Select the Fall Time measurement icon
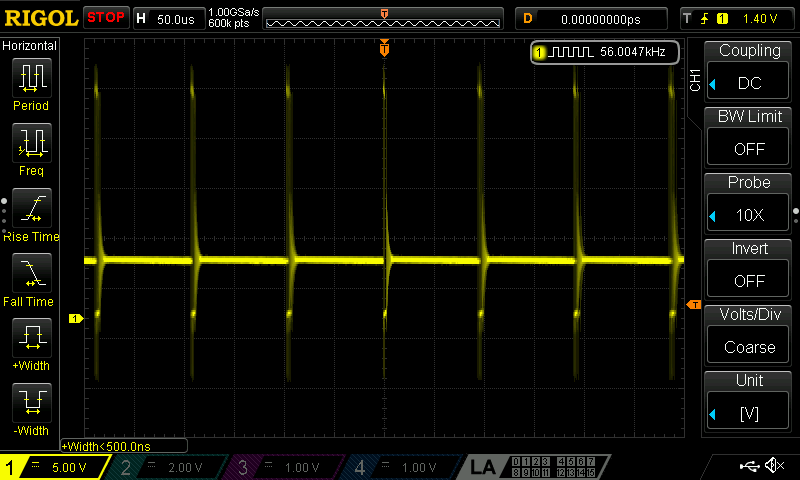This screenshot has height=480, width=800. (x=31, y=273)
